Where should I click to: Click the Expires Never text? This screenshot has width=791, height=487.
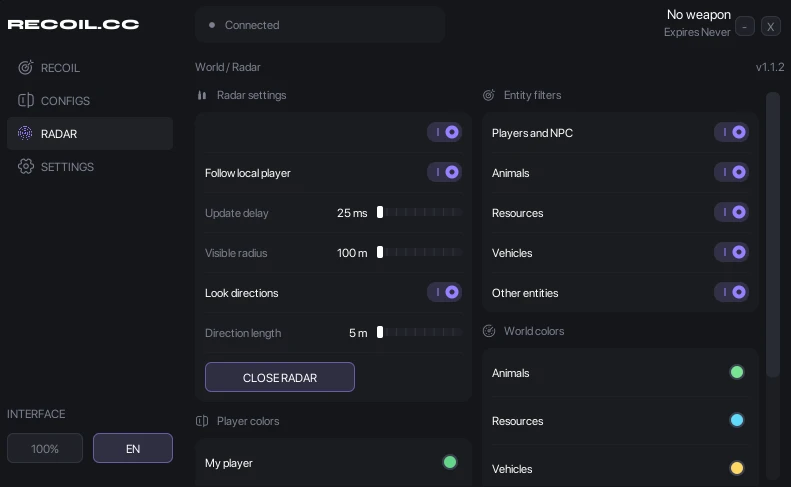click(x=697, y=32)
